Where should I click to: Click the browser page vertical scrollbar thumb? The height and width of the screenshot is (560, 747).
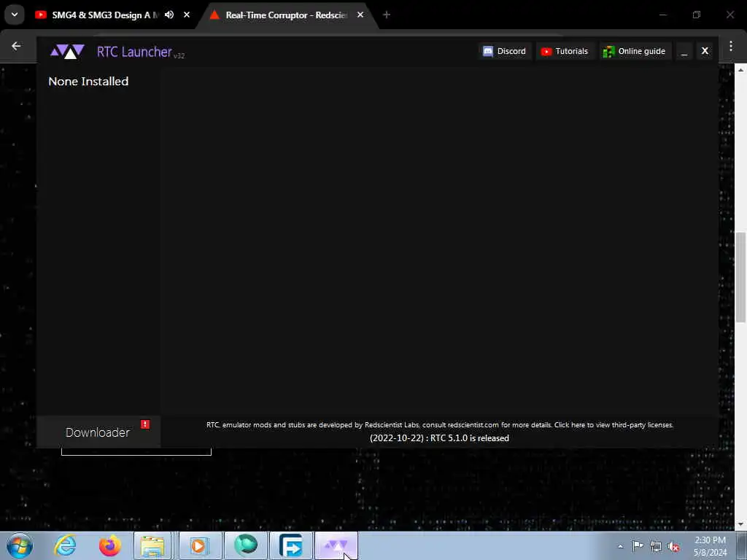[x=740, y=277]
